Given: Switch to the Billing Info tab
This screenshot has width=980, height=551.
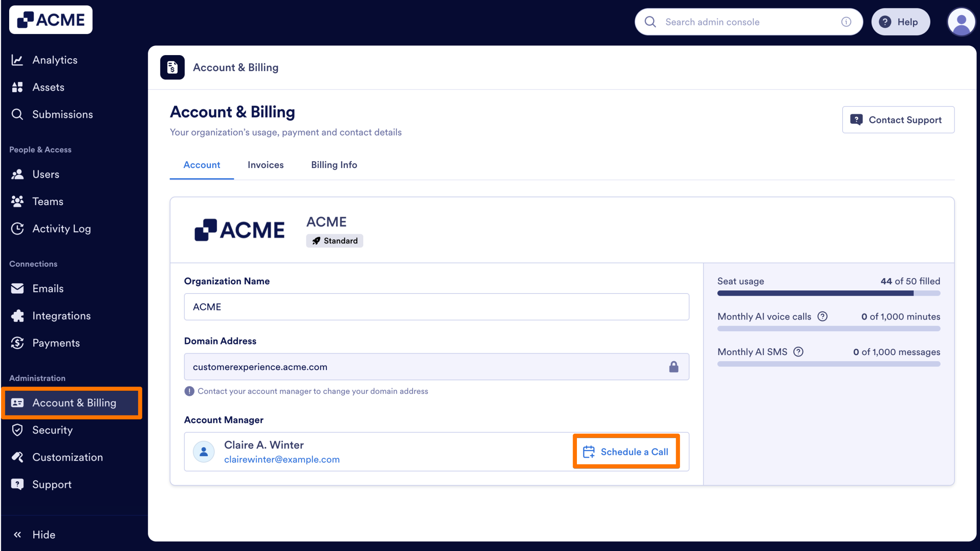Looking at the screenshot, I should coord(334,165).
